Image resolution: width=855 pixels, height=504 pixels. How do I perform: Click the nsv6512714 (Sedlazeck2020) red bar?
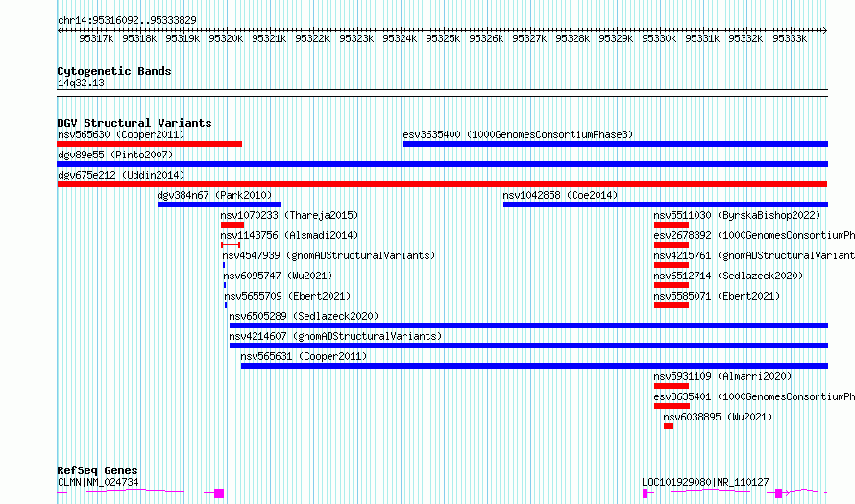point(672,285)
